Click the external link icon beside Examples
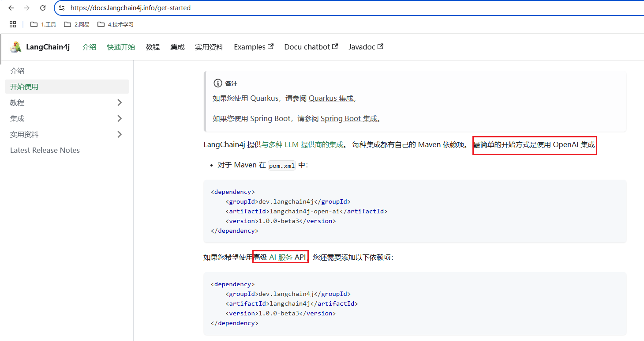Screen dimensions: 644x341 pyautogui.click(x=271, y=46)
